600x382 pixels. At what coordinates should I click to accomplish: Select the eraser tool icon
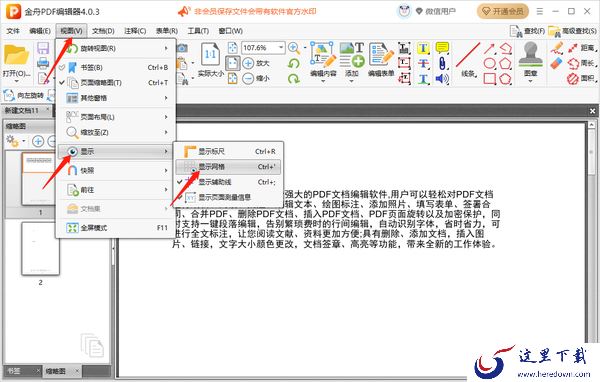[x=557, y=63]
